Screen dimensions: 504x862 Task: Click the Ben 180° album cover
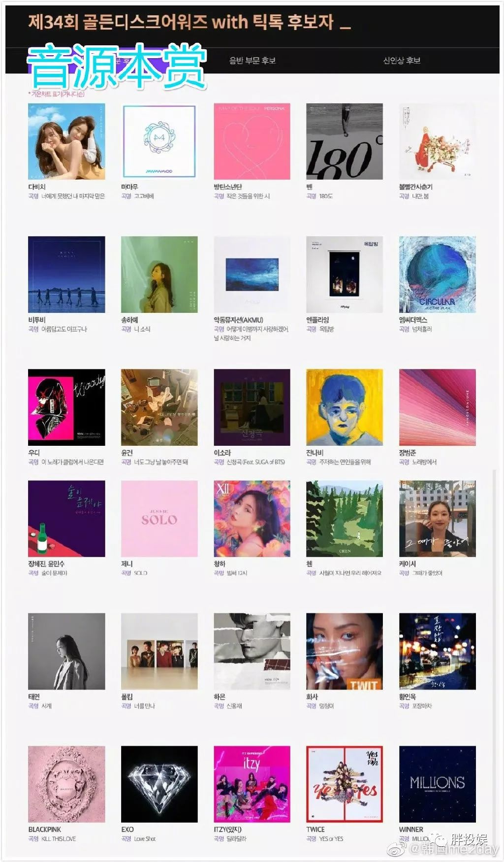point(345,141)
